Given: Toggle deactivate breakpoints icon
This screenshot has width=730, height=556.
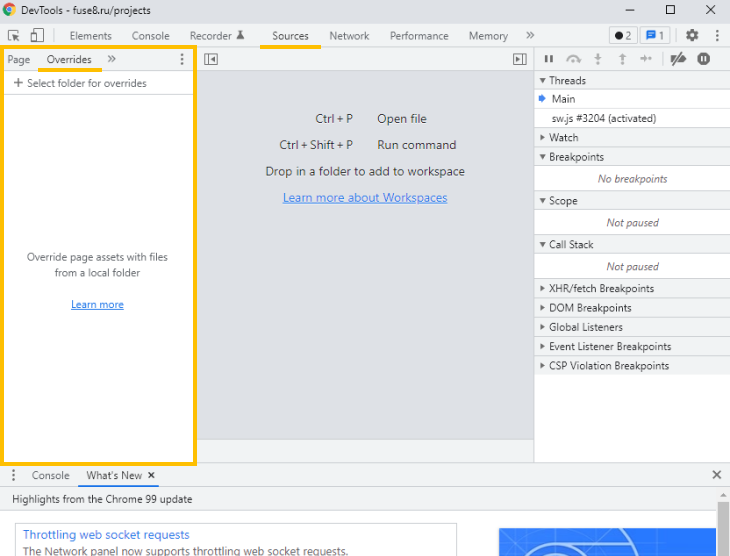Looking at the screenshot, I should [678, 59].
